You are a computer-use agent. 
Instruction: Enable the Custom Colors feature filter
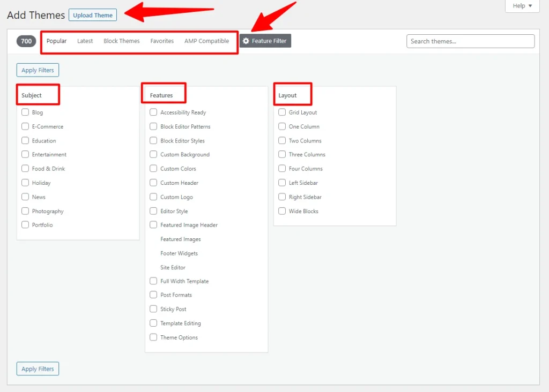153,169
